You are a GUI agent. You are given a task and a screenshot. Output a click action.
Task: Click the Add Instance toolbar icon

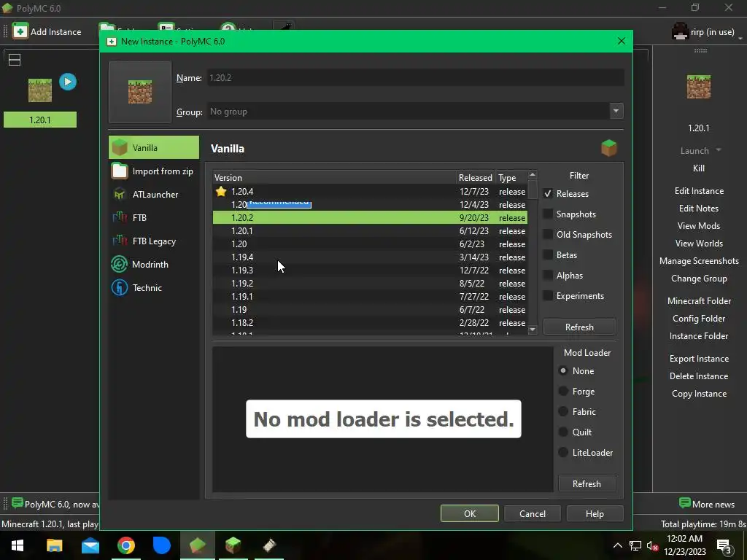coord(20,31)
